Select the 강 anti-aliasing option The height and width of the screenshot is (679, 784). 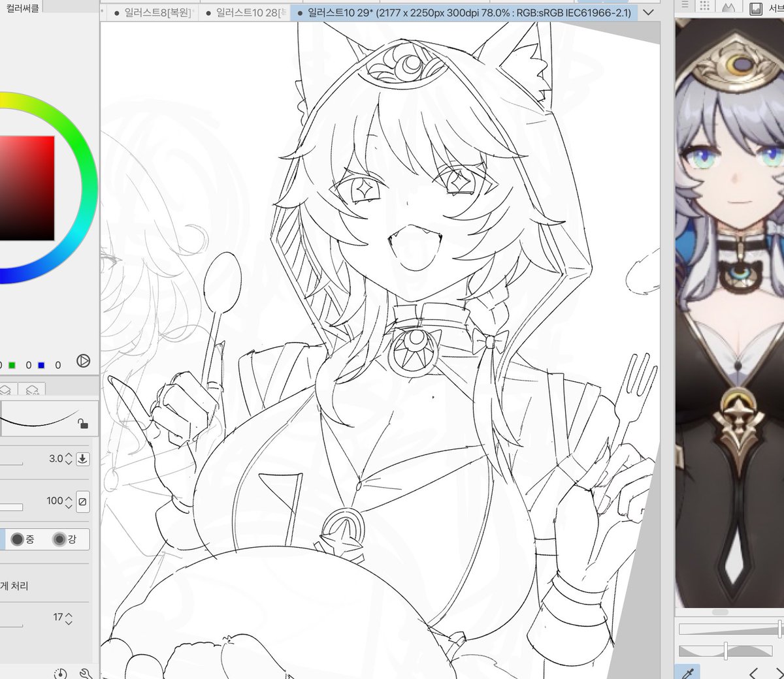point(66,539)
